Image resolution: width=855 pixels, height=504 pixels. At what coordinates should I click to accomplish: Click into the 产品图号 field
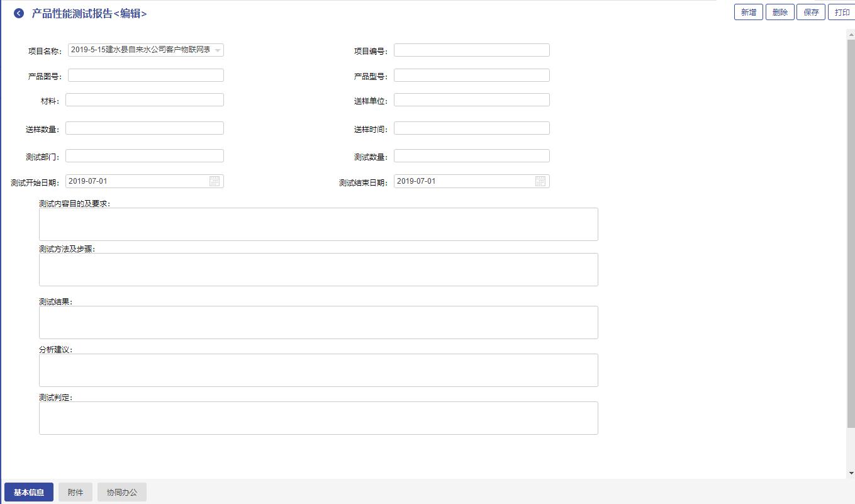pyautogui.click(x=145, y=76)
